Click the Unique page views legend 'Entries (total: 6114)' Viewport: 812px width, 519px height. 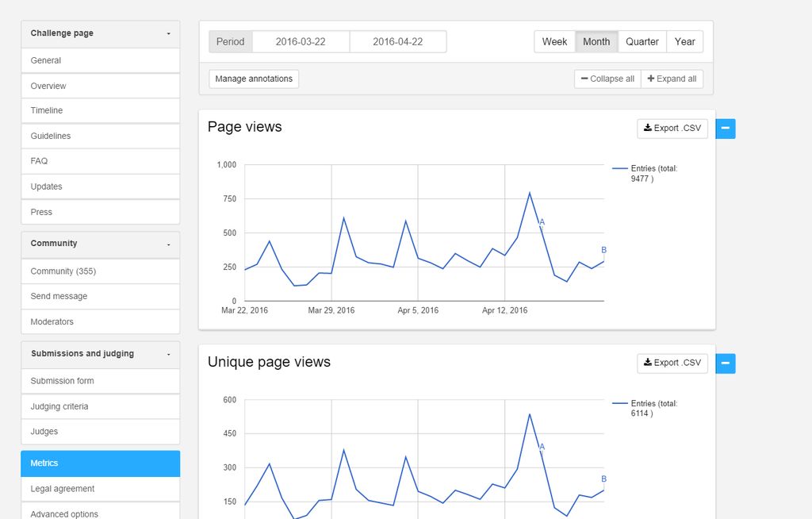pos(645,409)
